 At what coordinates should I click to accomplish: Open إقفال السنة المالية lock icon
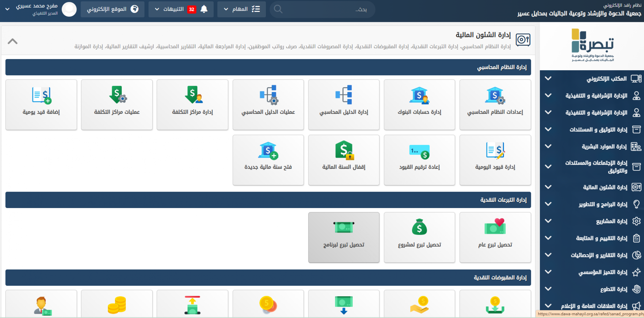point(344,150)
